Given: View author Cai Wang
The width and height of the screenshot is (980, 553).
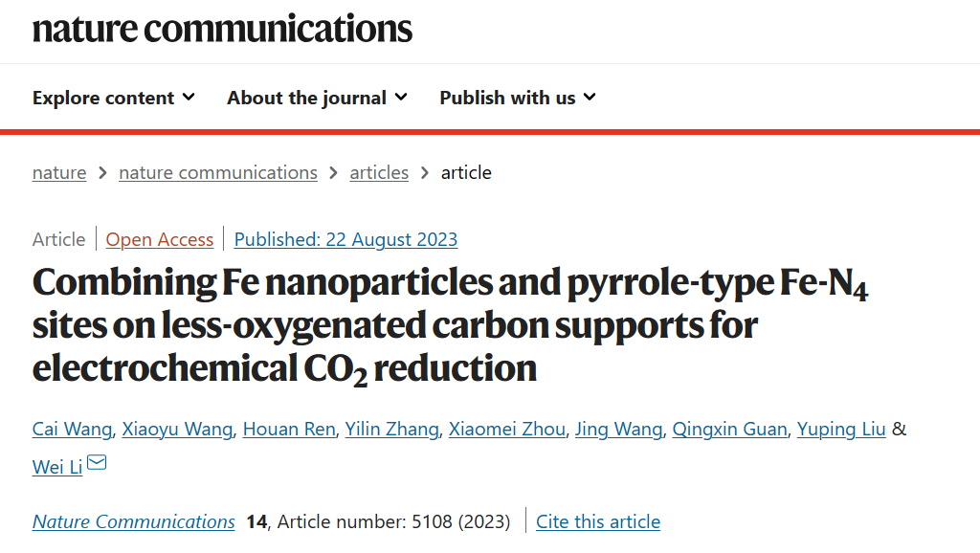Looking at the screenshot, I should (72, 430).
